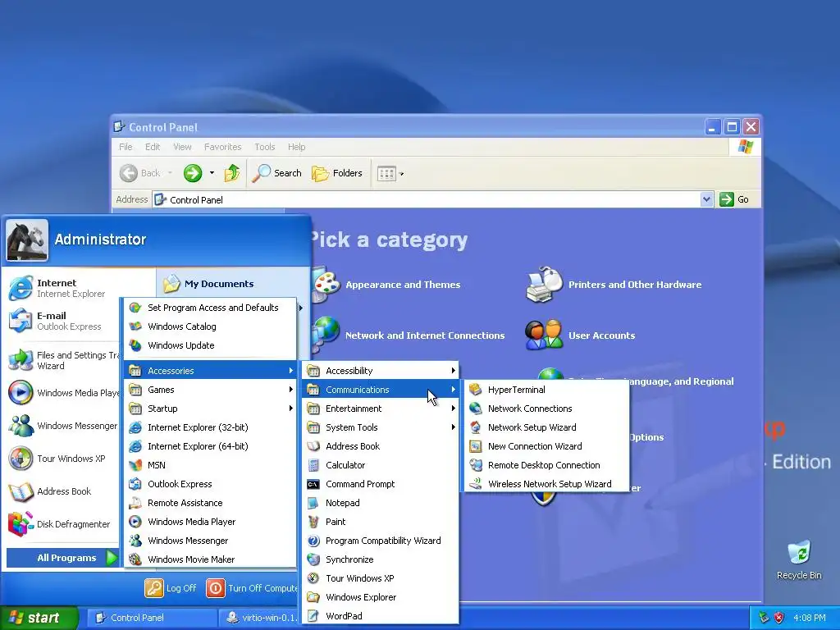Open the User Accounts category
The width and height of the screenshot is (840, 630).
point(581,336)
